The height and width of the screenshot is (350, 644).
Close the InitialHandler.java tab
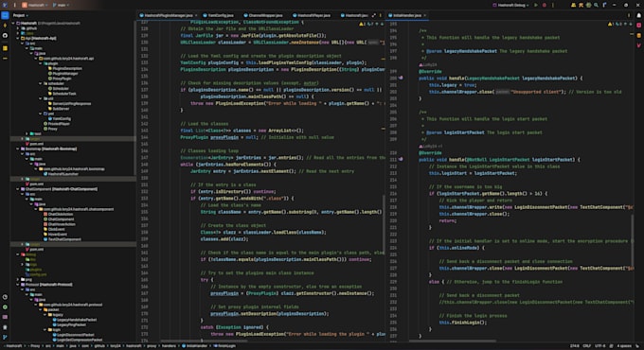pyautogui.click(x=425, y=15)
